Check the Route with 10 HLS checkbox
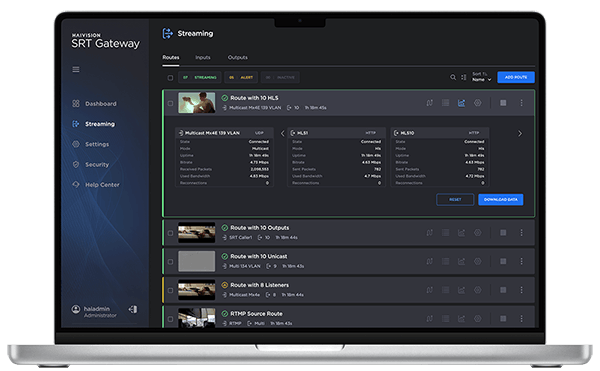 (170, 103)
